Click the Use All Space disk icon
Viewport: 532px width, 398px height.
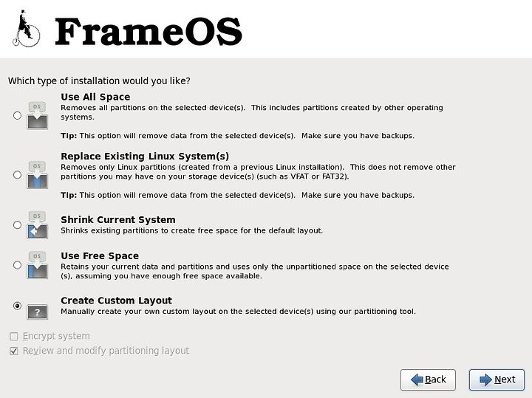tap(37, 116)
